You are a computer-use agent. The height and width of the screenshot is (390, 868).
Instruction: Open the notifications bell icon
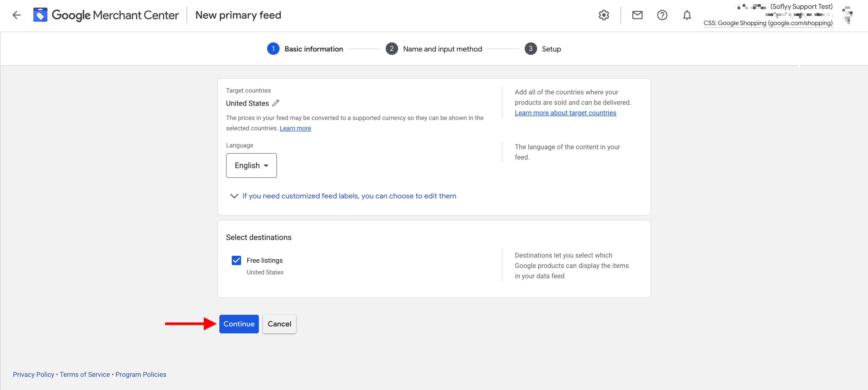[x=687, y=15]
